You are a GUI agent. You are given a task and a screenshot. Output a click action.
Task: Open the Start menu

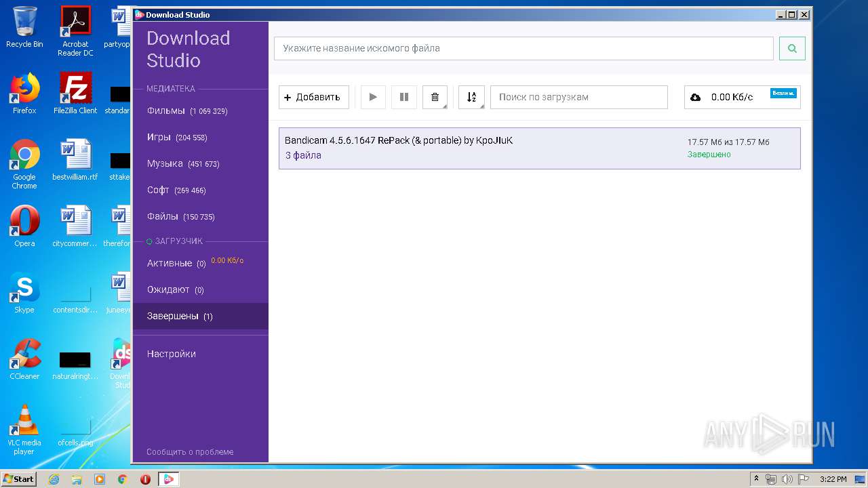tap(19, 479)
